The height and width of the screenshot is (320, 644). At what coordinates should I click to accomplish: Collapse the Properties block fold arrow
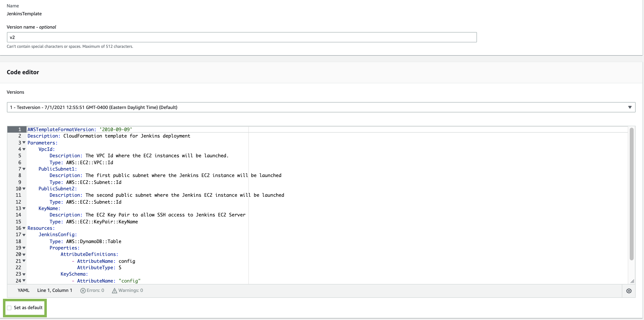(24, 248)
